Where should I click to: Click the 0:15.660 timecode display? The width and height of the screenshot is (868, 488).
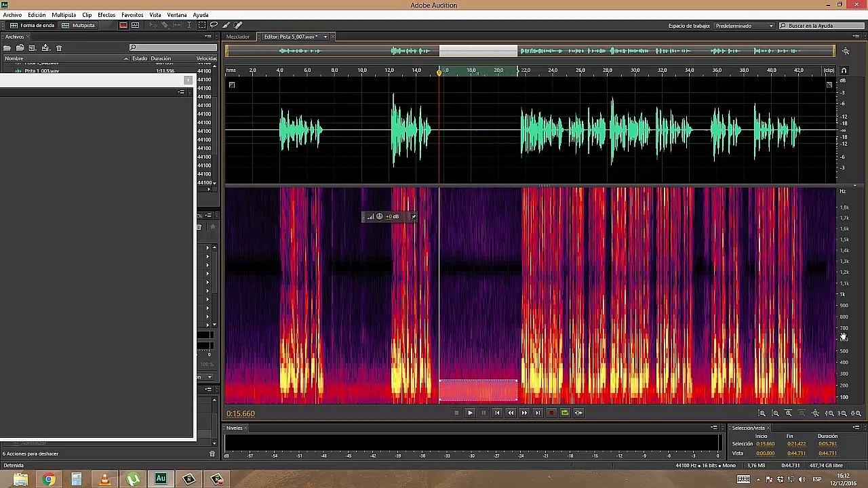pyautogui.click(x=241, y=413)
